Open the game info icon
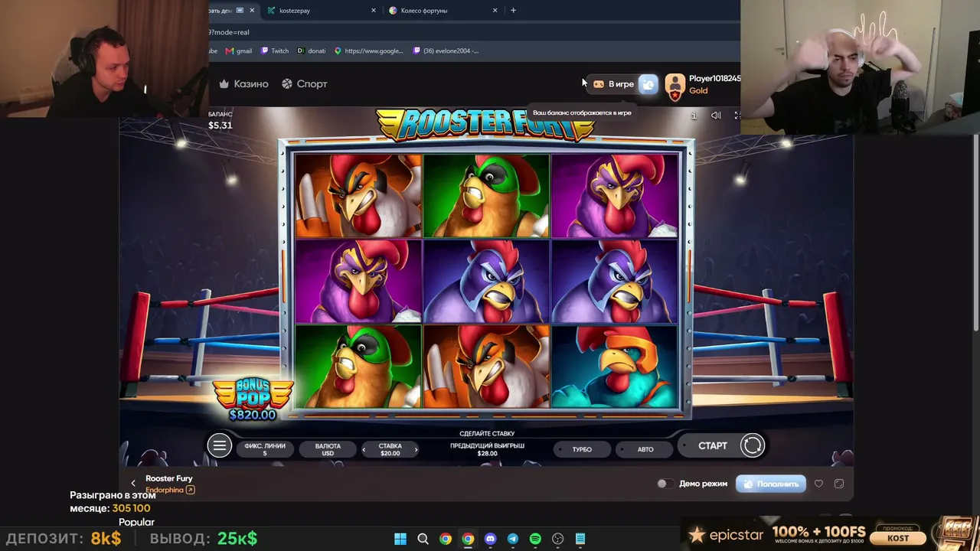The height and width of the screenshot is (551, 980). (694, 116)
